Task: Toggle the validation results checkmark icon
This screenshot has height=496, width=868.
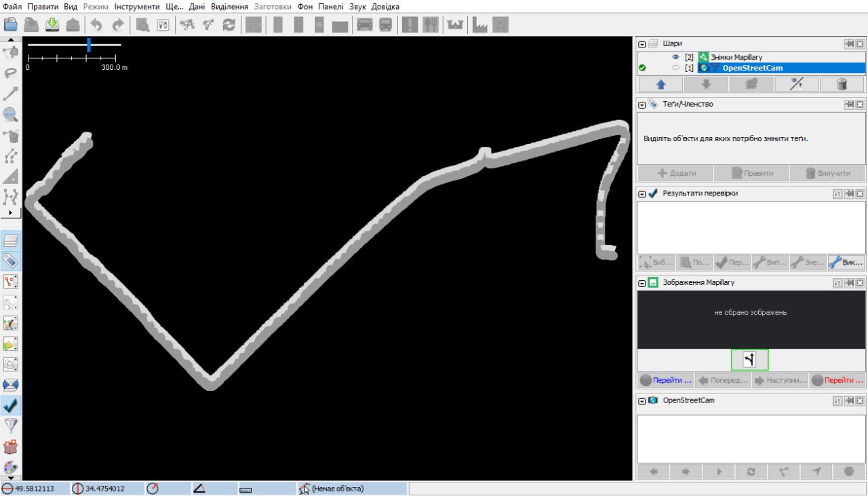Action: point(11,406)
